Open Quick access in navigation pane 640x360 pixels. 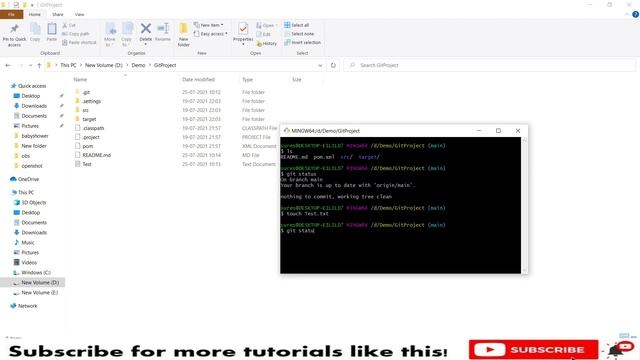(32, 86)
